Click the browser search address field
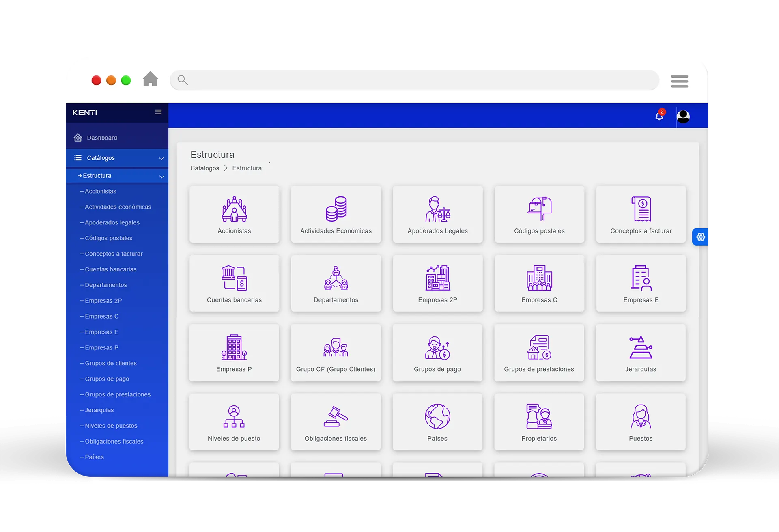 [414, 80]
